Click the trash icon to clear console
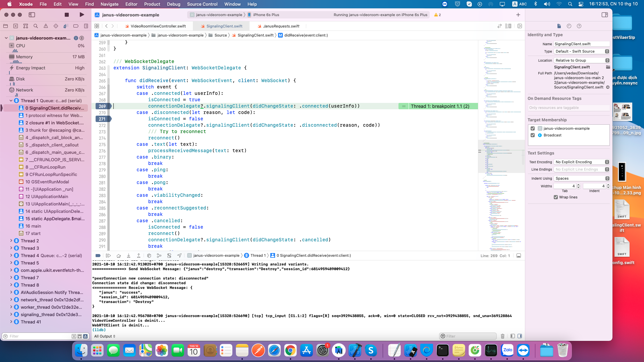 point(502,336)
